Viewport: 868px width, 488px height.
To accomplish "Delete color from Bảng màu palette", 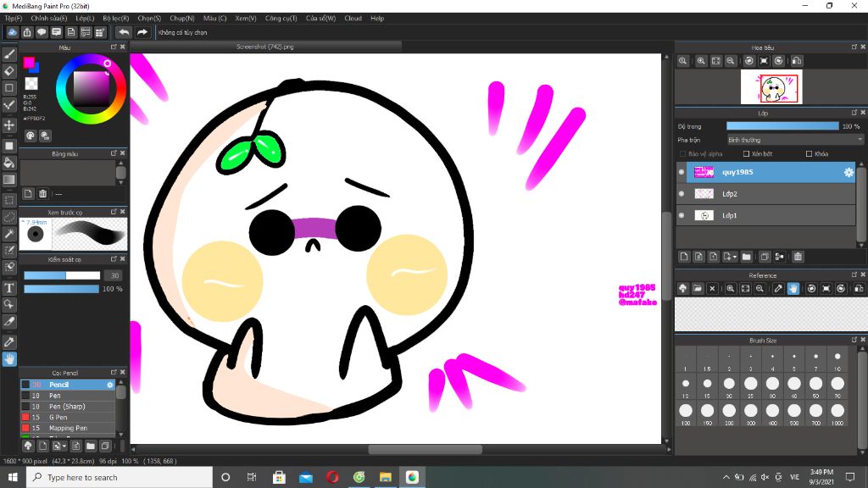I will [x=42, y=194].
